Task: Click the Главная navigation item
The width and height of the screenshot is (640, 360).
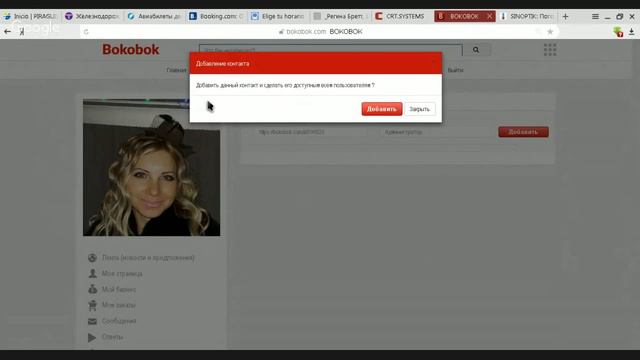Action: point(176,70)
